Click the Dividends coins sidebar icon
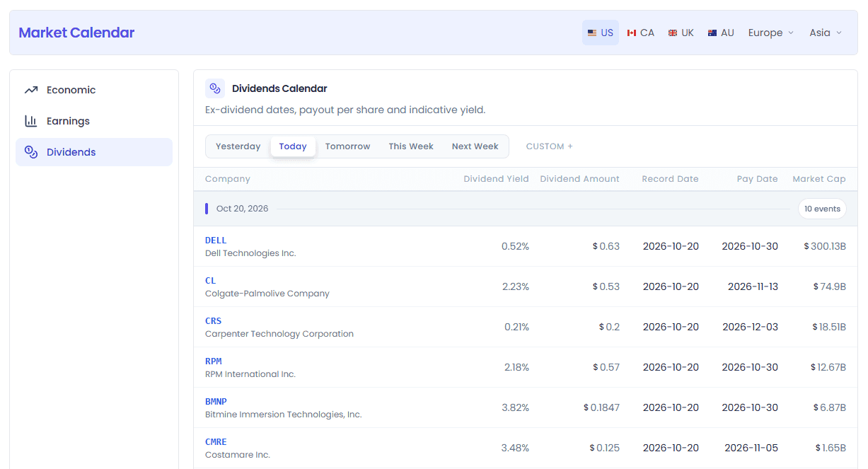Viewport: 868px width, 469px height. click(x=30, y=152)
